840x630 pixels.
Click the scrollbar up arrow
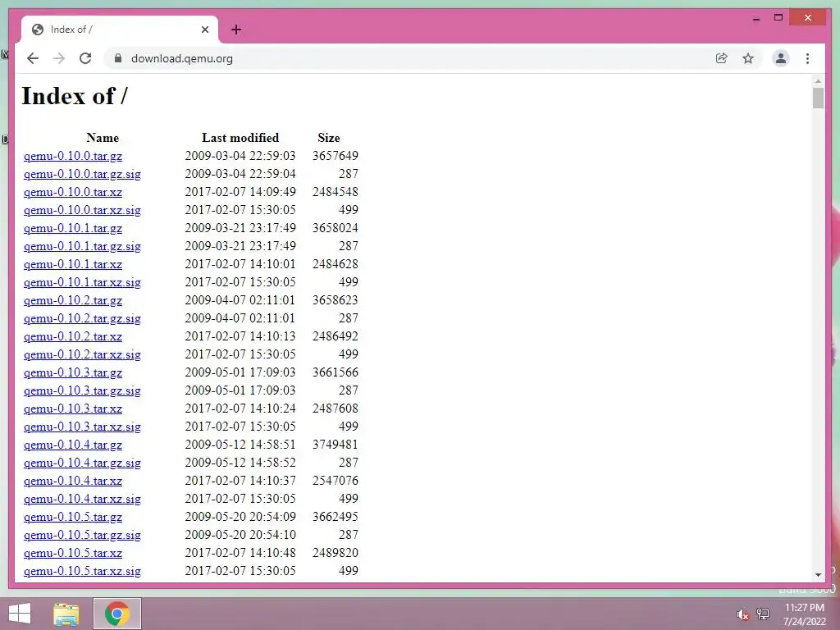[818, 81]
